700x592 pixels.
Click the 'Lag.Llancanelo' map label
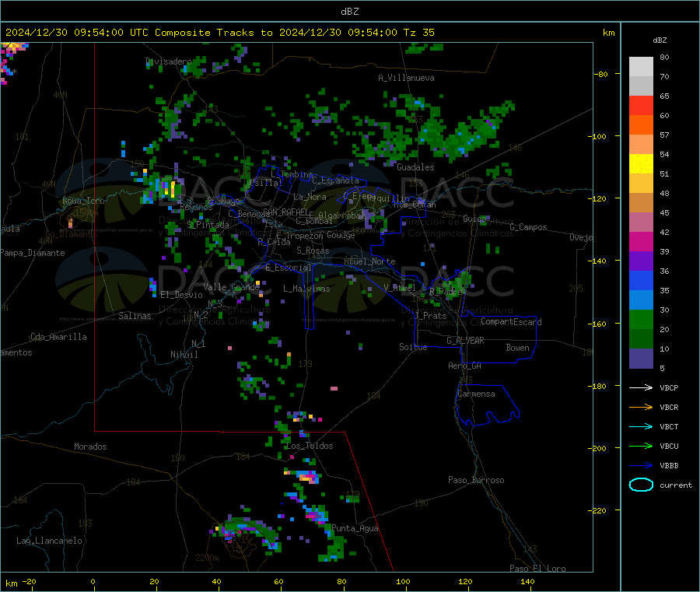pyautogui.click(x=49, y=541)
